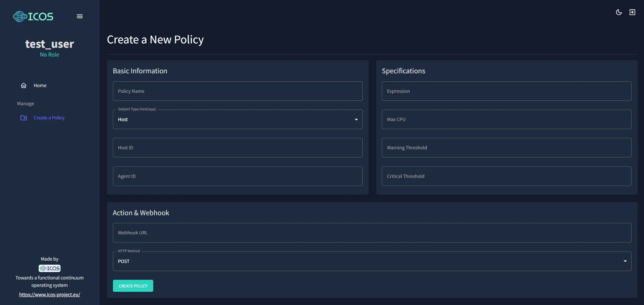644x305 pixels.
Task: Toggle the hamburger menu icon
Action: 80,16
